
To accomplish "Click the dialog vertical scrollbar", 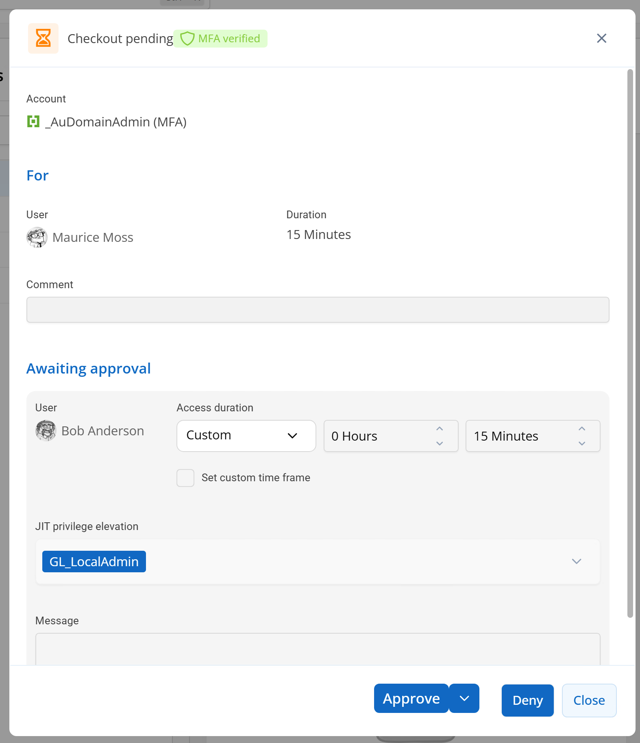I will [630, 344].
